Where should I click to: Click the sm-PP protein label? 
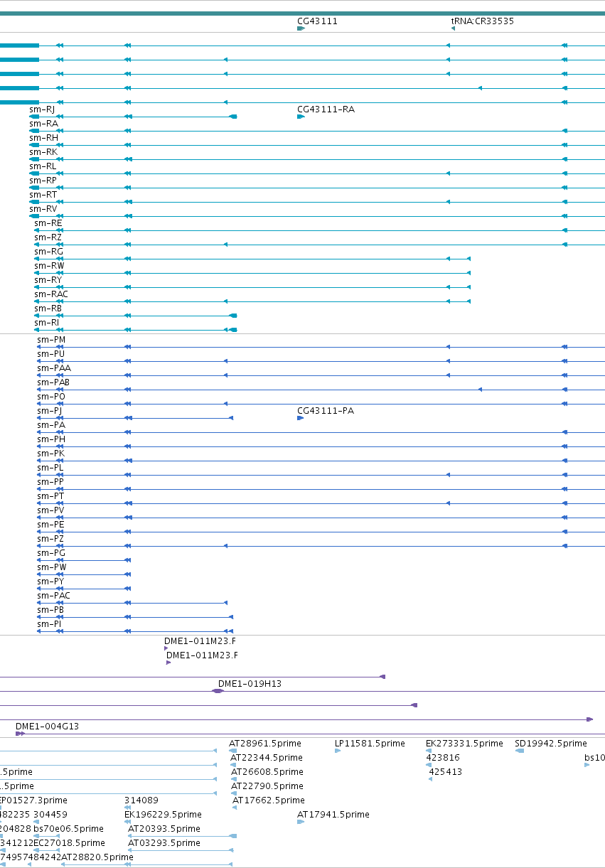click(50, 482)
